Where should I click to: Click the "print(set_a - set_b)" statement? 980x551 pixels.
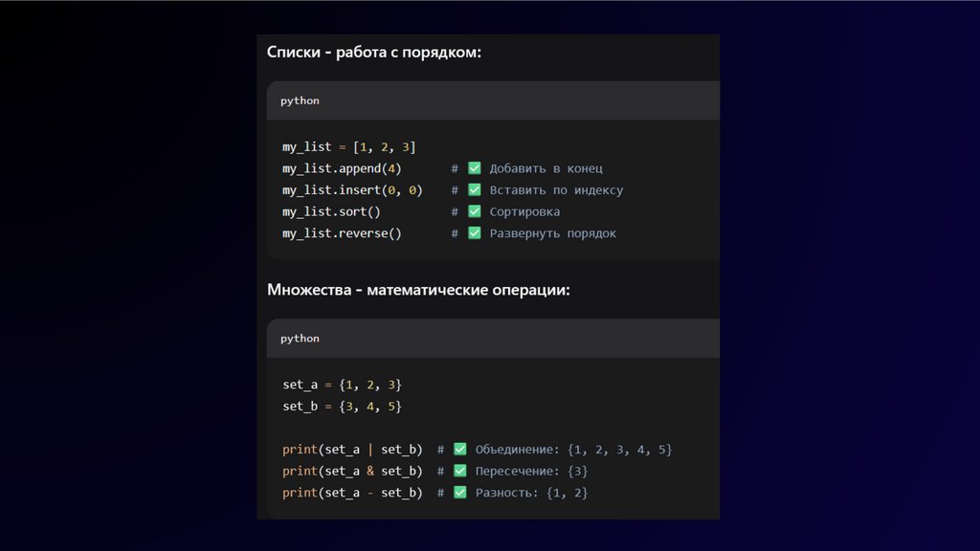coord(352,492)
